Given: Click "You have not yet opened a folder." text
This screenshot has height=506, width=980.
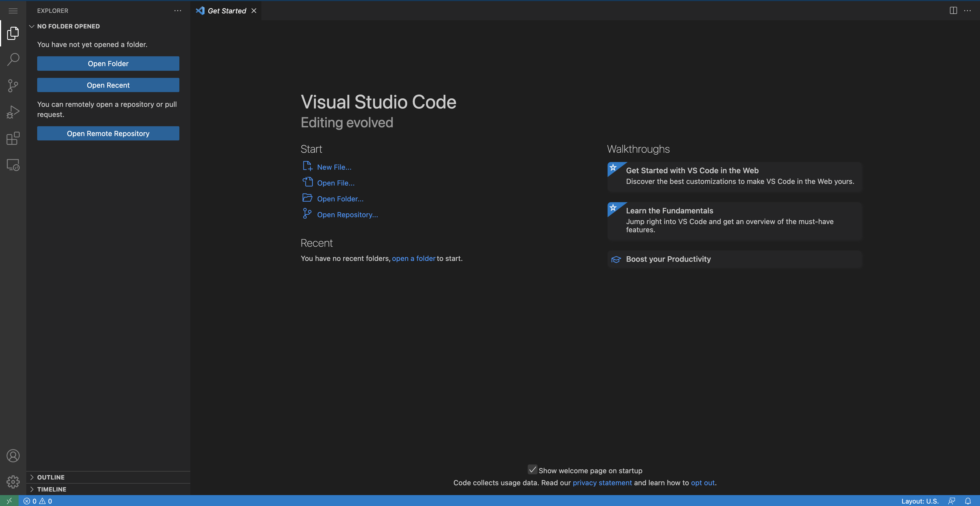Looking at the screenshot, I should pyautogui.click(x=92, y=45).
